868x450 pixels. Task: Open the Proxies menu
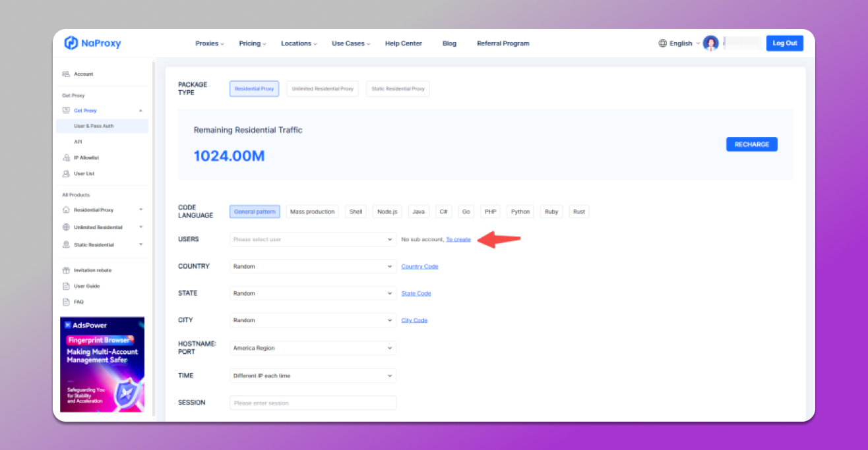(x=210, y=43)
